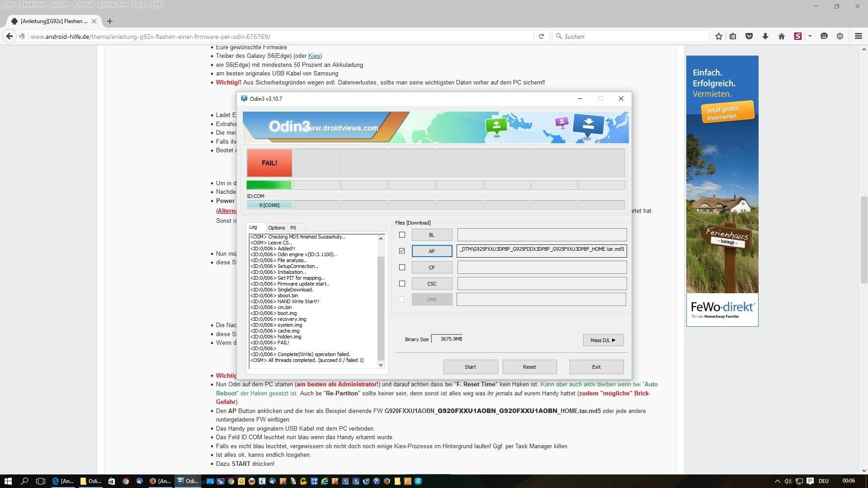
Task: Show hidden tray icons chevron
Action: coord(777,481)
